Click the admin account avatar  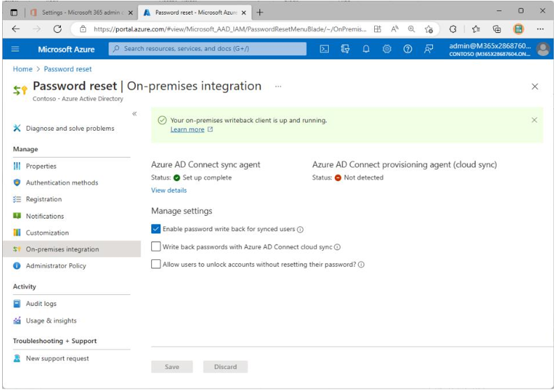[x=543, y=50]
